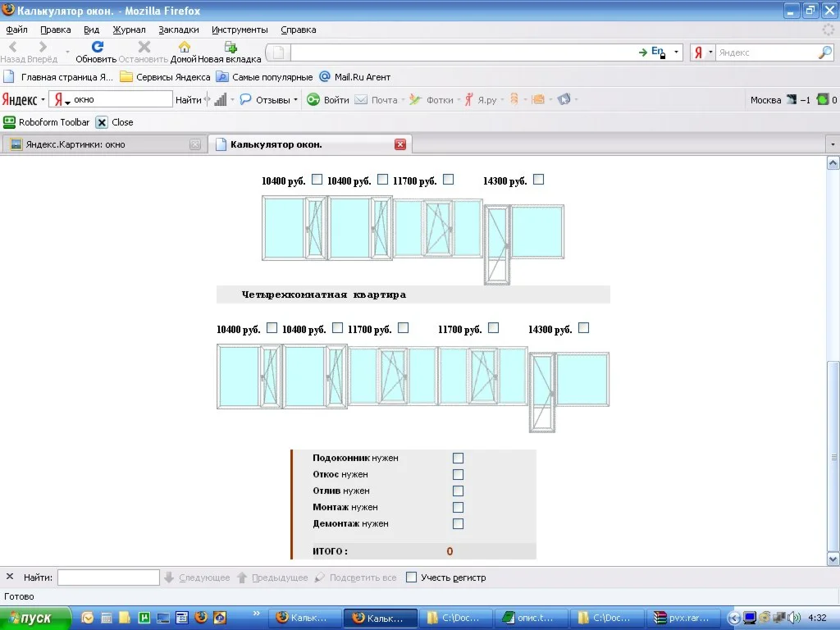Viewport: 840px width, 630px height.
Task: Open the tab list dropdown arrow
Action: (833, 144)
